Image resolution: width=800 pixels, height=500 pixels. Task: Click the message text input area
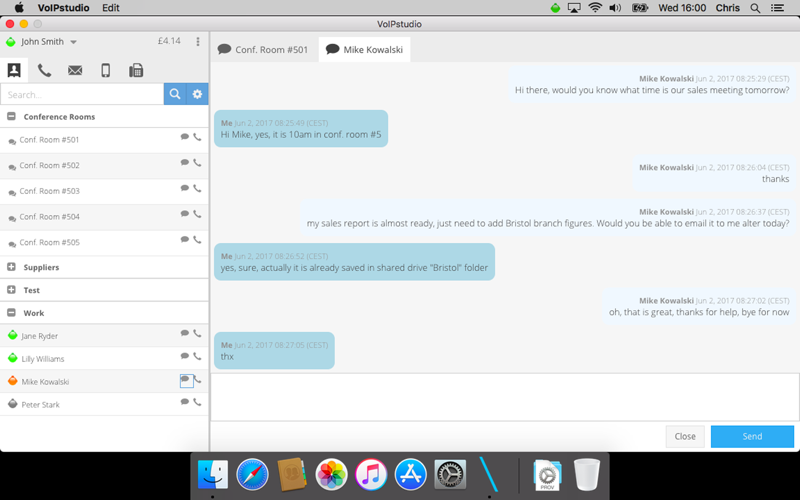coord(505,397)
